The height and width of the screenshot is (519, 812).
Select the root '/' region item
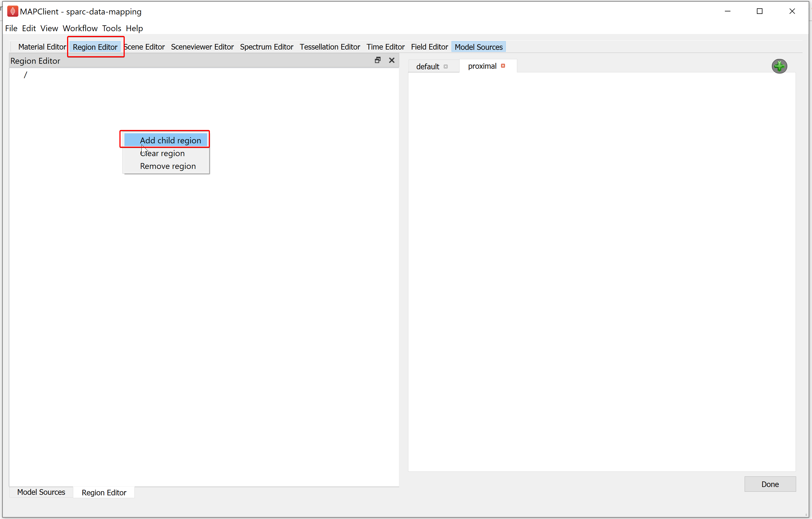click(25, 75)
